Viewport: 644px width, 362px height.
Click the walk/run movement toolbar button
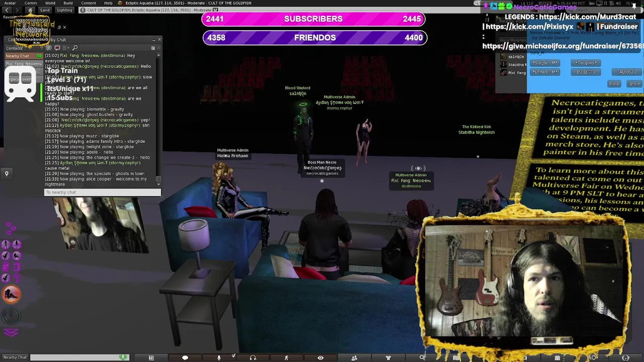click(286, 357)
